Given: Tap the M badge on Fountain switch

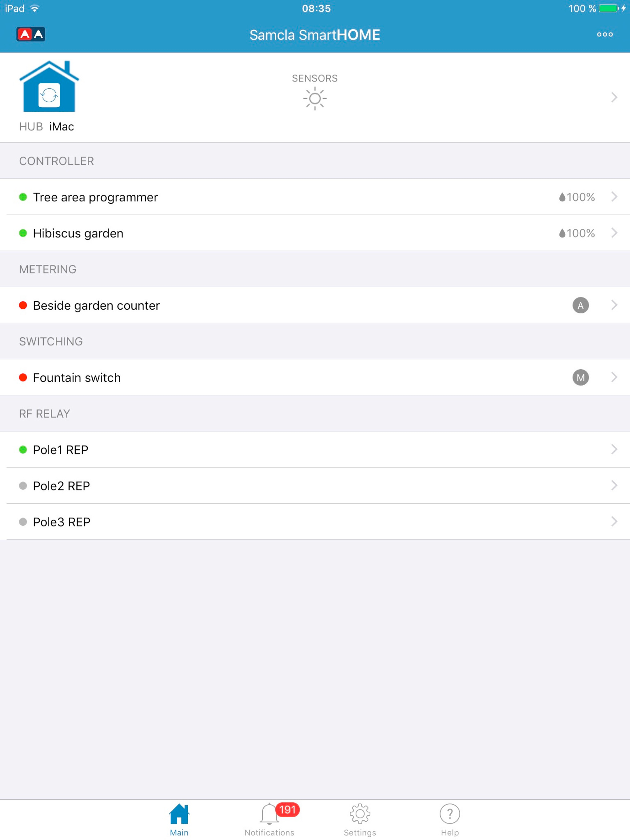Looking at the screenshot, I should (x=580, y=378).
